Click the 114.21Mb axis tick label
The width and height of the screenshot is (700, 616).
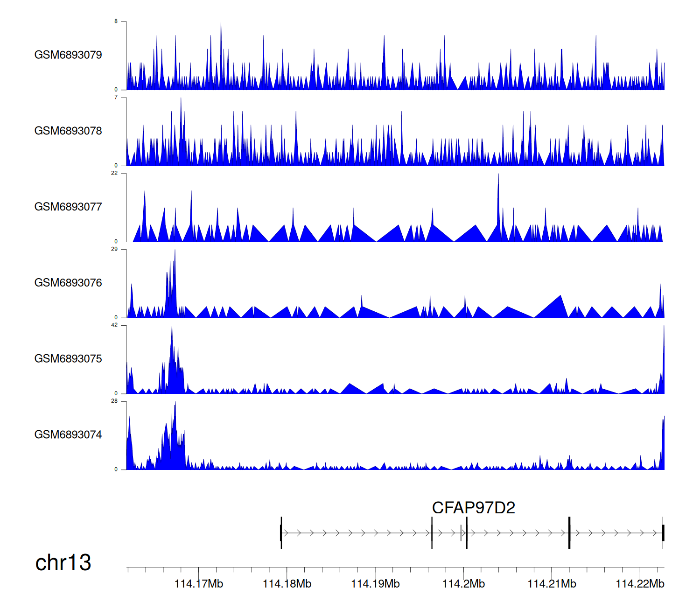pos(552,584)
